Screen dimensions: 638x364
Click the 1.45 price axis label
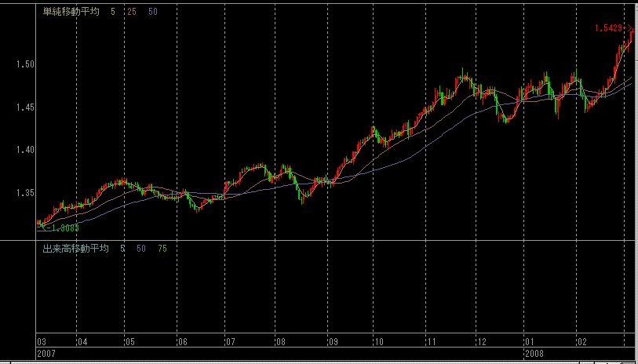tap(25, 107)
